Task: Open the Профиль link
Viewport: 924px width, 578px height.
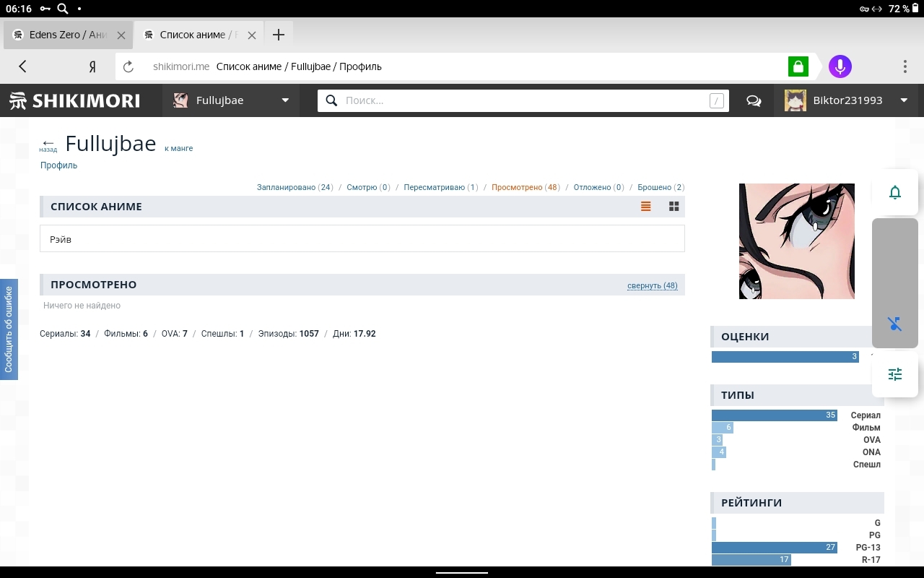Action: [x=58, y=165]
